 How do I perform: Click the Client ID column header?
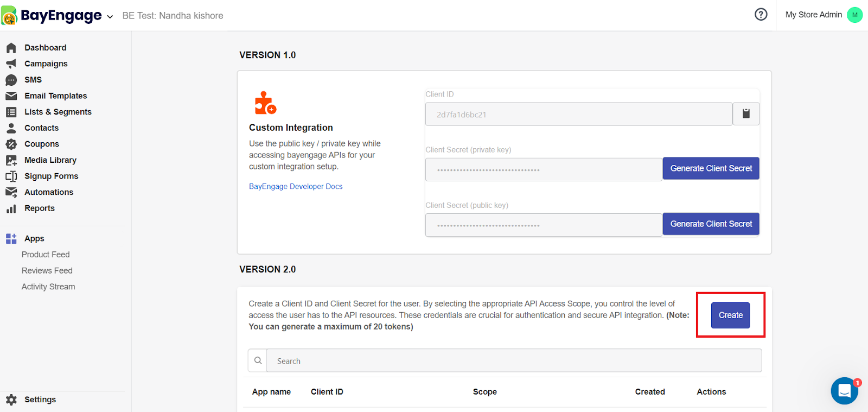tap(327, 392)
